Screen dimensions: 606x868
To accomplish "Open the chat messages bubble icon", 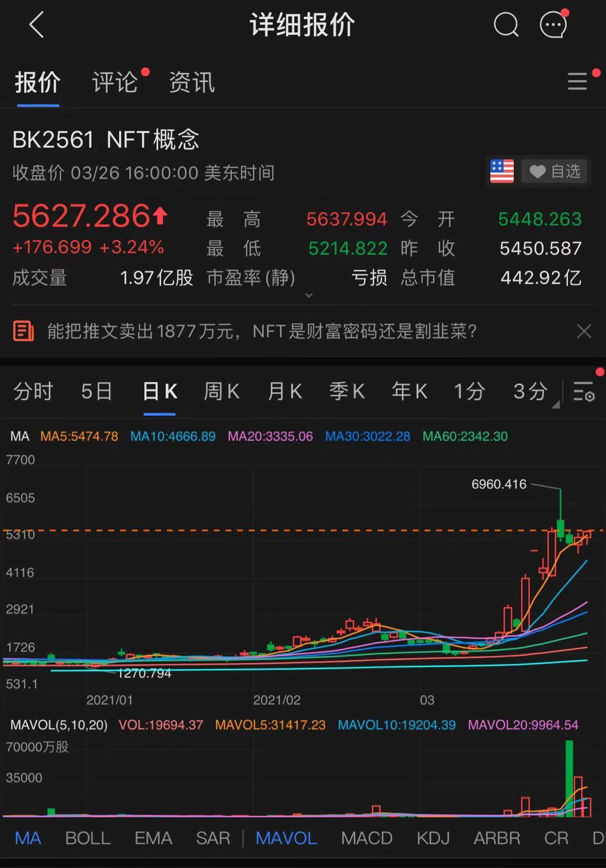I will pos(553,24).
